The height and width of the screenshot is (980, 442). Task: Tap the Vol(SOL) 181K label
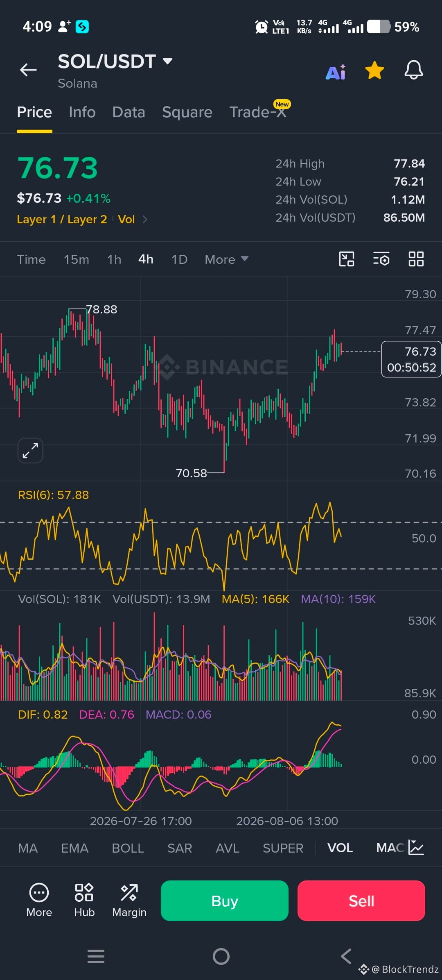59,599
